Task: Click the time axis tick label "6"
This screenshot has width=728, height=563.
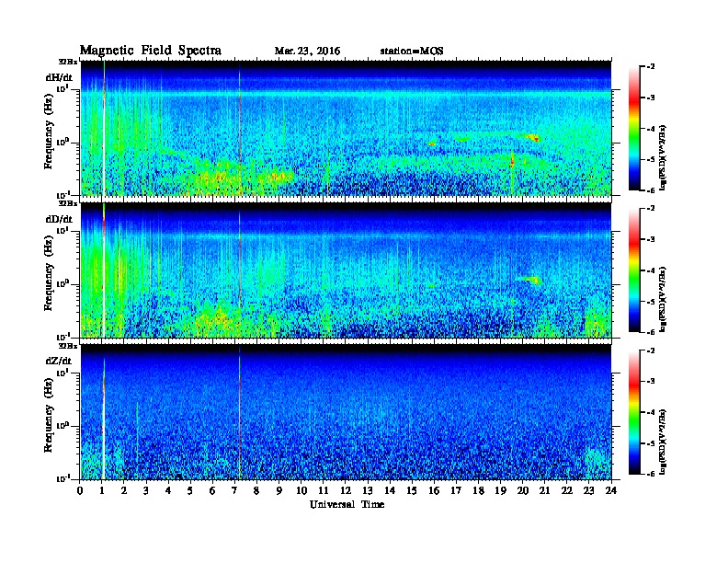Action: [x=212, y=490]
